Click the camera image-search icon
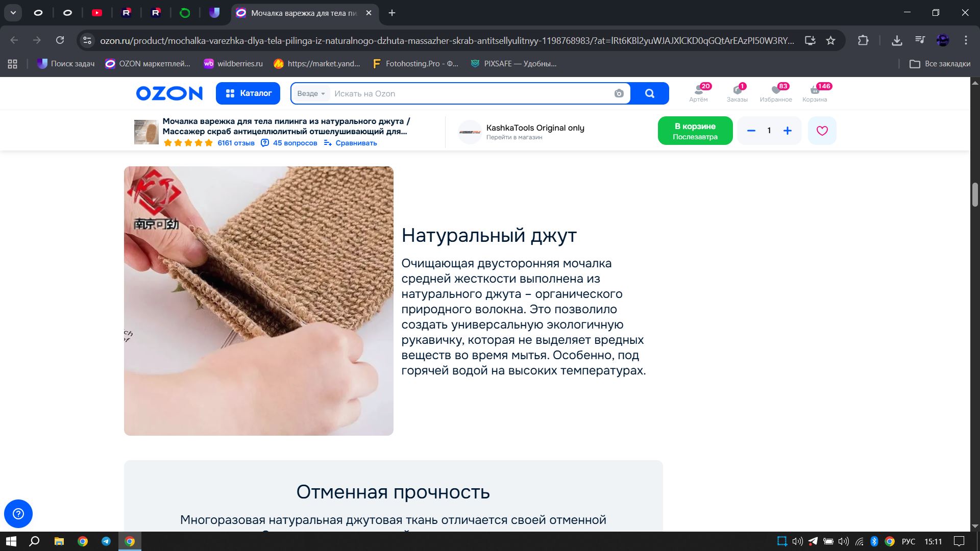 coord(619,93)
